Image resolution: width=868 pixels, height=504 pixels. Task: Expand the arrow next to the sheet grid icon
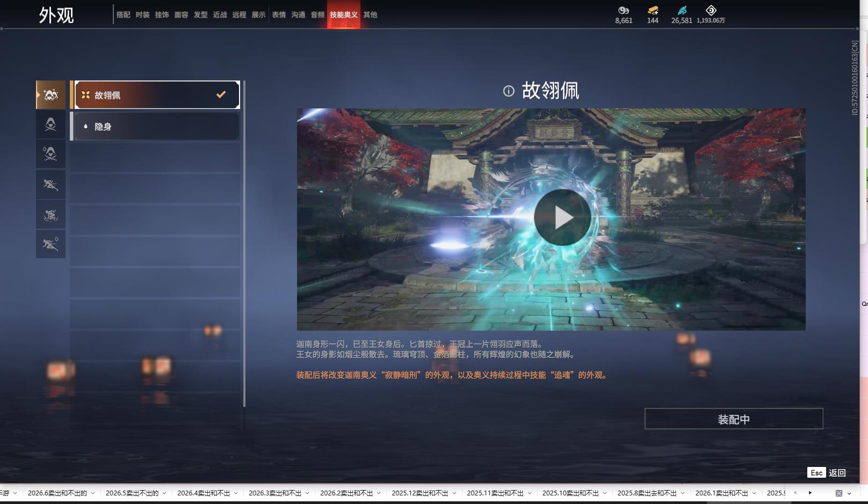tap(849, 493)
